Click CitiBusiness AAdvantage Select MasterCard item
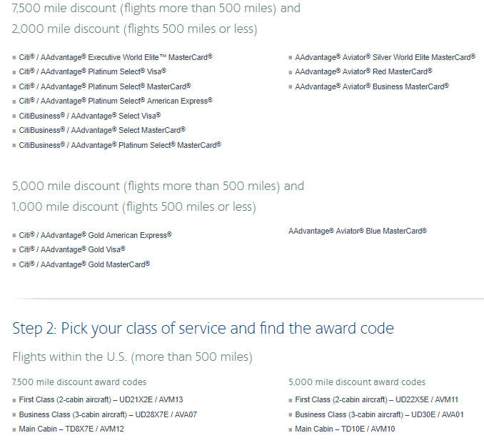This screenshot has width=484, height=448. [x=102, y=130]
